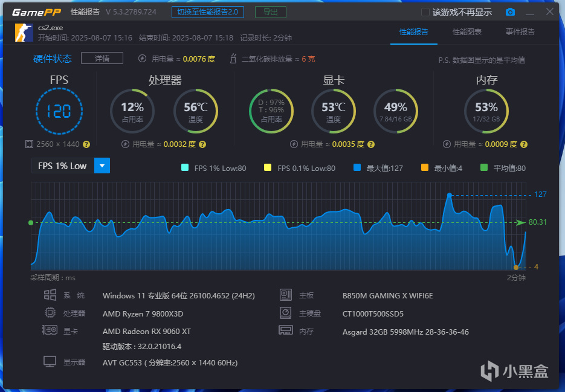Click the cs2.exe game icon

click(24, 33)
